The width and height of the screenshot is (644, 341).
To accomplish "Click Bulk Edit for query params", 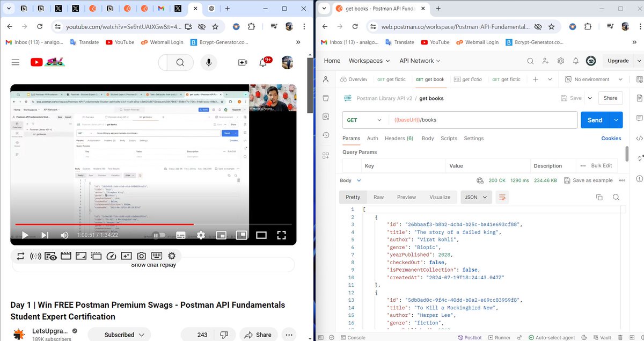I will pyautogui.click(x=601, y=165).
